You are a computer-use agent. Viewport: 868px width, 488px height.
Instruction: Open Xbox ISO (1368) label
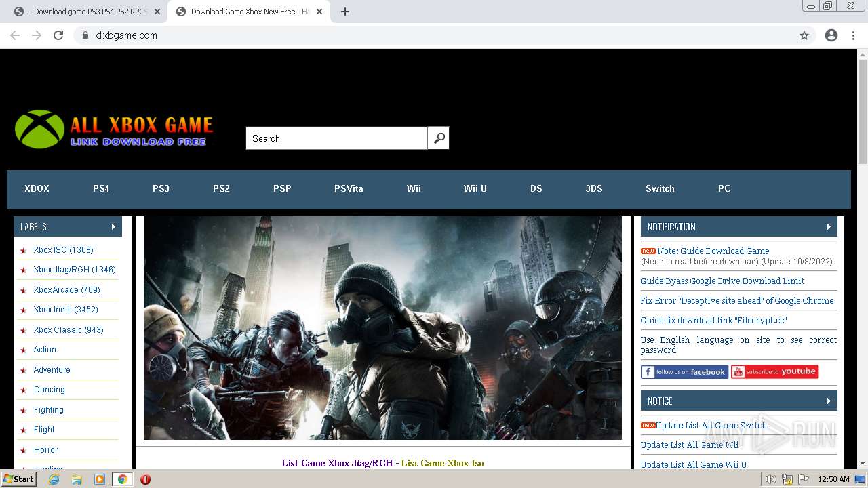(63, 250)
